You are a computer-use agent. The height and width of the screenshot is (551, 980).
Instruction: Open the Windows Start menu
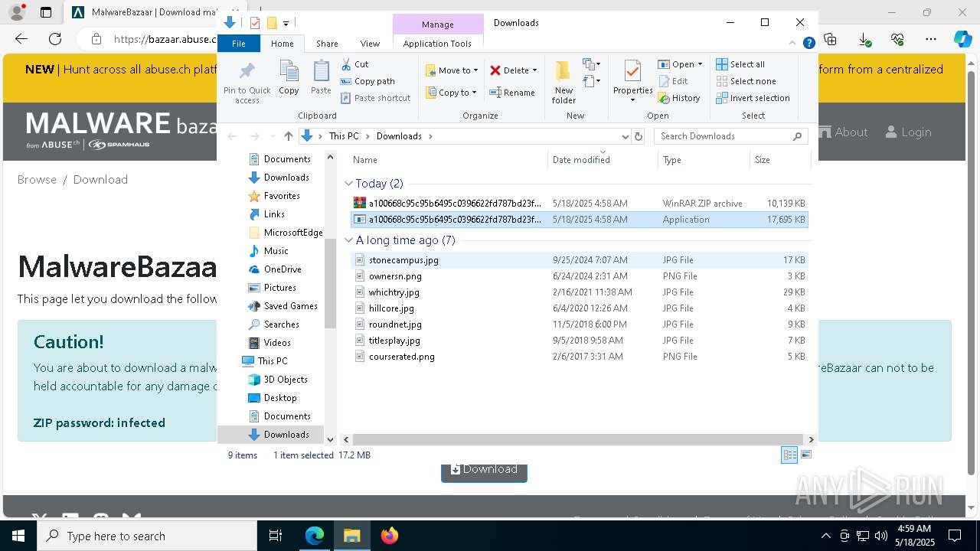[18, 536]
